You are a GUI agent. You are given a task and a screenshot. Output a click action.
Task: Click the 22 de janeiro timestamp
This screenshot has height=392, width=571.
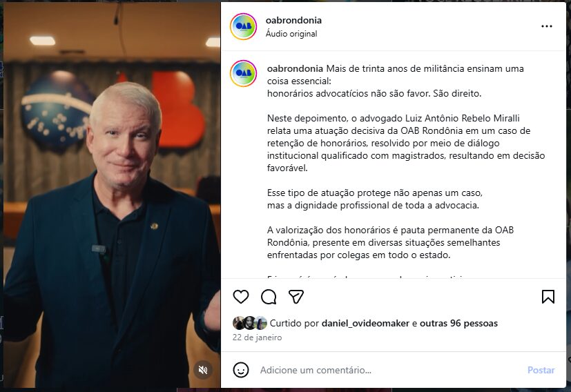257,337
